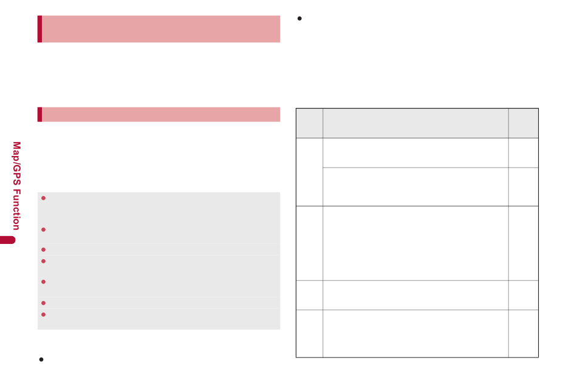Viewport: 577px width, 392px height.
Task: Click the dark red accent on the thin heading bar
Action: pyautogui.click(x=39, y=114)
